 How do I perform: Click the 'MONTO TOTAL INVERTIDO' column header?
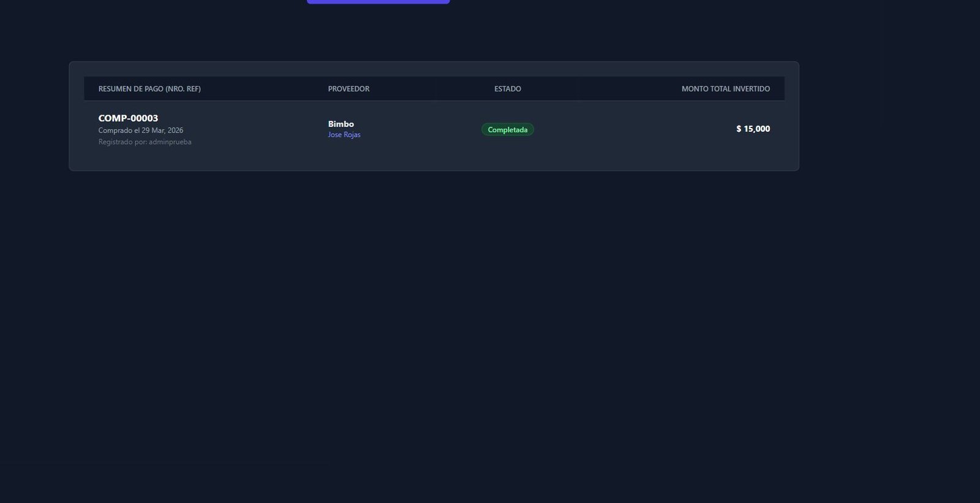[x=726, y=89]
